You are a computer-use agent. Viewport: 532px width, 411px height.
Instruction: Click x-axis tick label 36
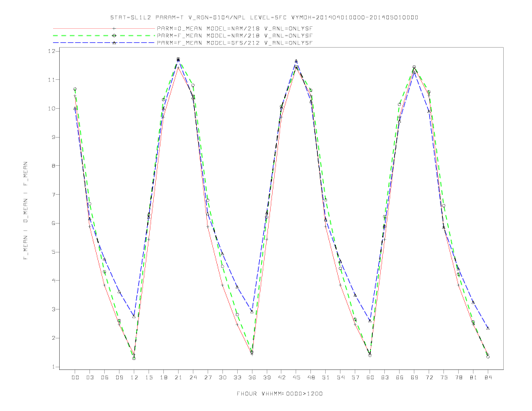point(252,377)
